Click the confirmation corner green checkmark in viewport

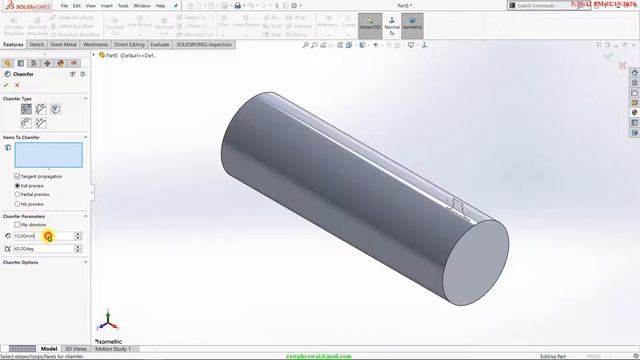(x=608, y=56)
